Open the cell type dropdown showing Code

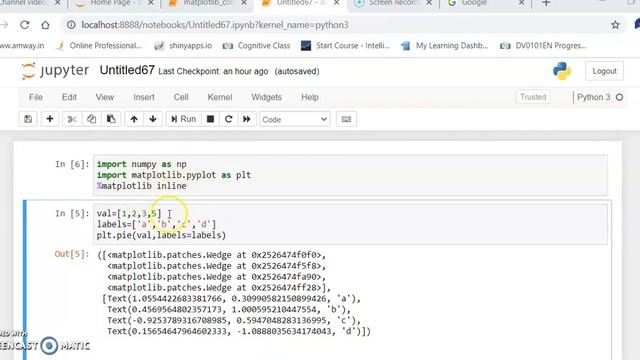[x=295, y=120]
